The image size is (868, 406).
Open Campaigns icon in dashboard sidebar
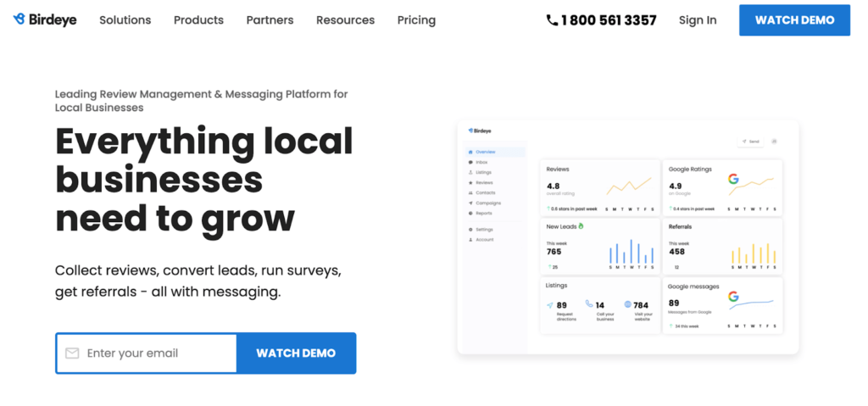pyautogui.click(x=470, y=203)
